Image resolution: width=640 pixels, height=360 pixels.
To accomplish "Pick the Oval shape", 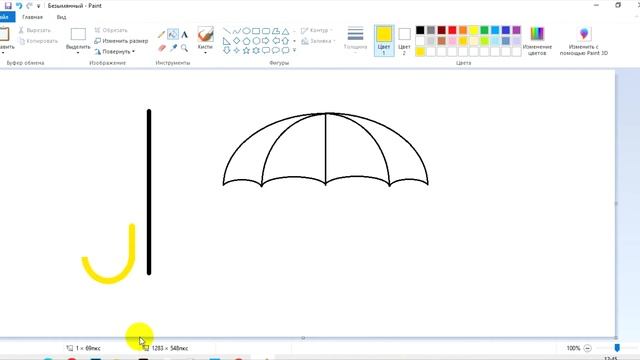I will [247, 31].
